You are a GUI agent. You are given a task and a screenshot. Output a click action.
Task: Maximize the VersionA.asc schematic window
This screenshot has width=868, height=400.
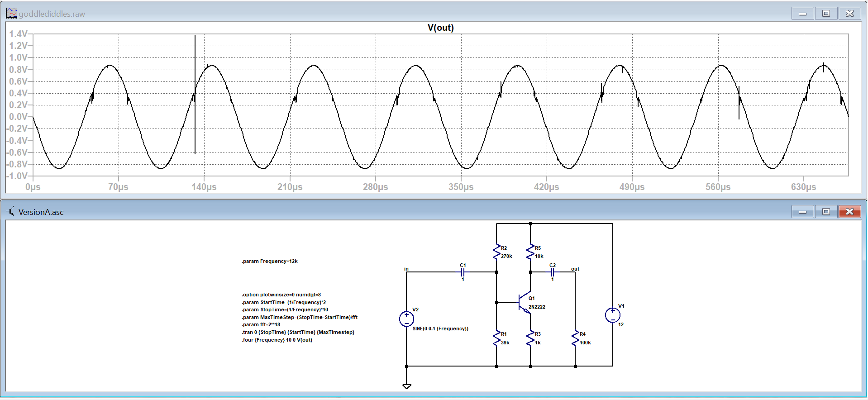826,212
